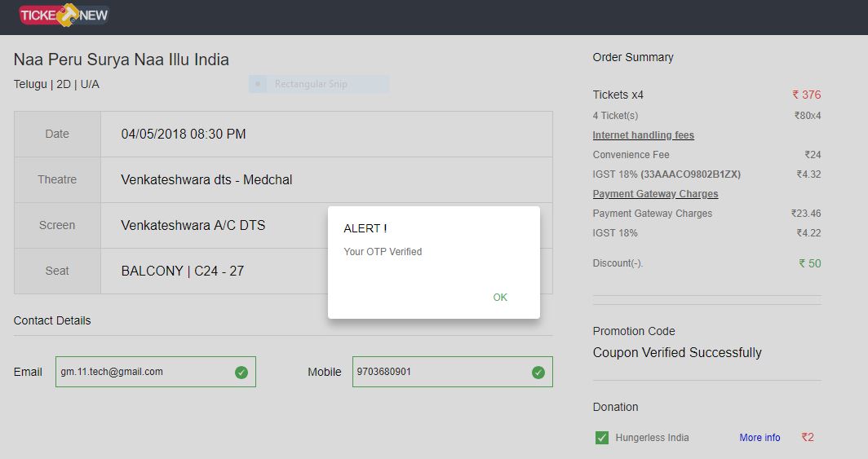Screen dimensions: 868x459
Task: Click the ₹ 50 discount amount
Action: (809, 263)
